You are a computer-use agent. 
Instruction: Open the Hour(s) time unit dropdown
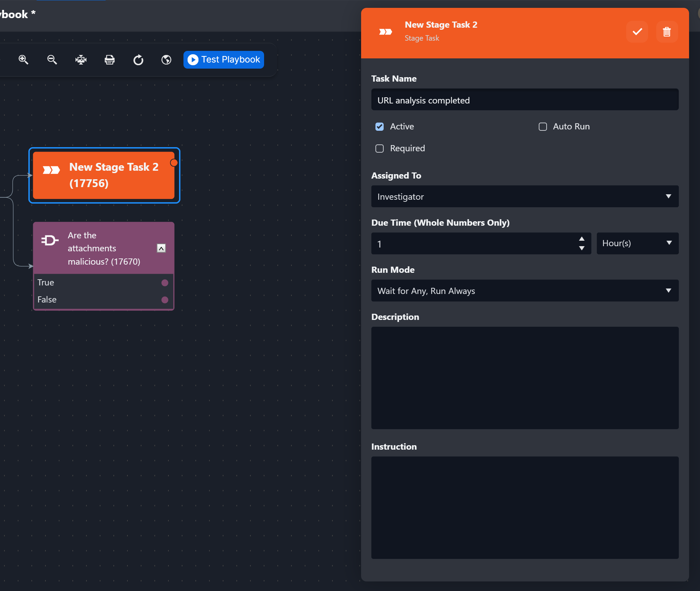637,243
